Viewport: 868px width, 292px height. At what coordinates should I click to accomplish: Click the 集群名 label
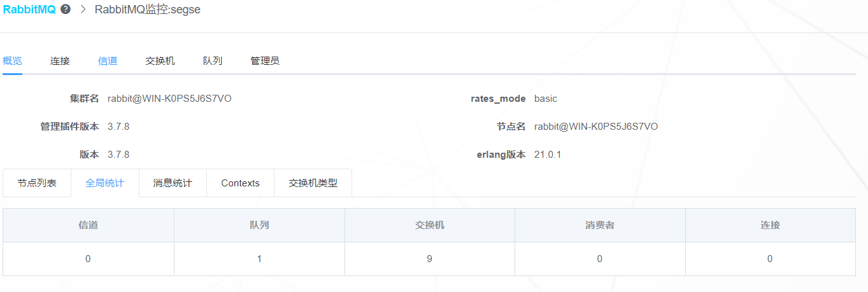tap(85, 99)
